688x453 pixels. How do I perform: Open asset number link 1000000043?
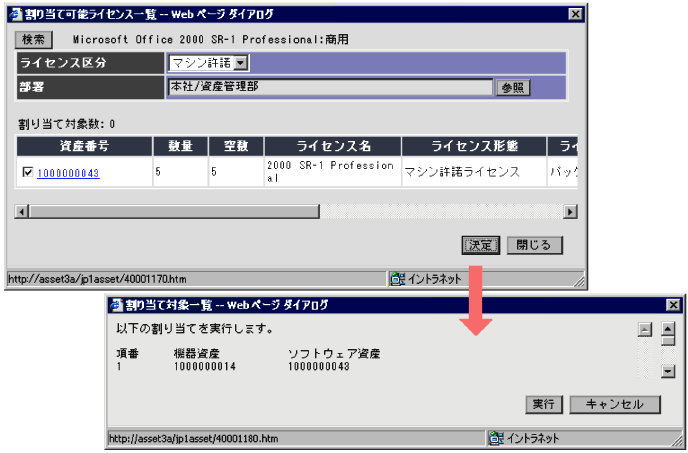tap(68, 173)
